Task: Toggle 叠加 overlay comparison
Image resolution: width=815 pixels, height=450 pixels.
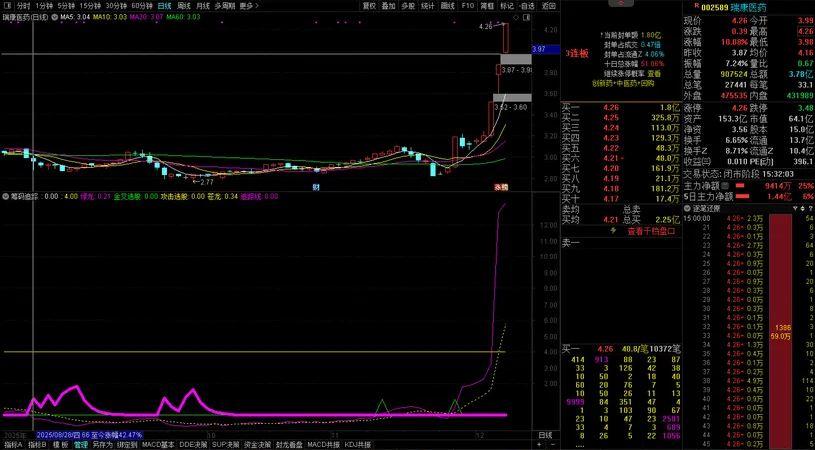Action: click(x=388, y=5)
